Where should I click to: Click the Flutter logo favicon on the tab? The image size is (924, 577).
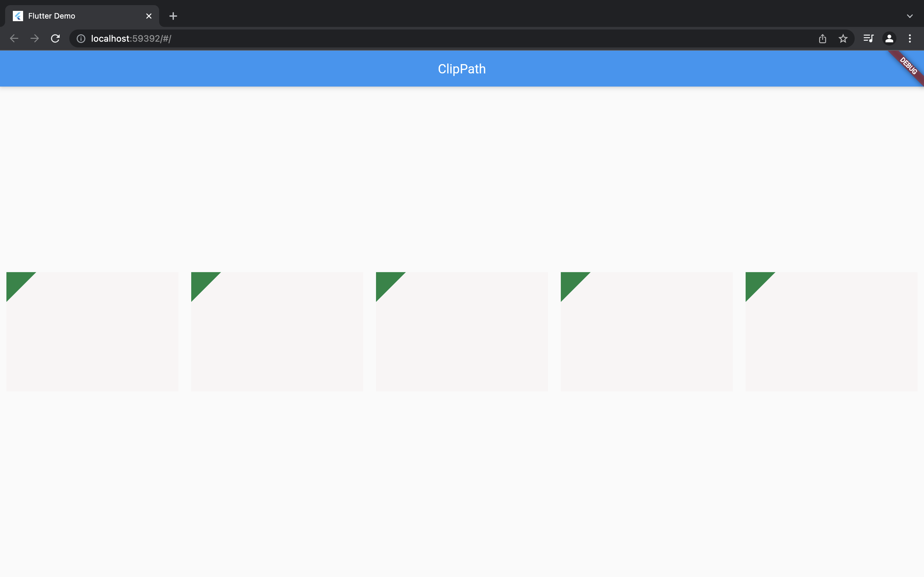(x=18, y=16)
